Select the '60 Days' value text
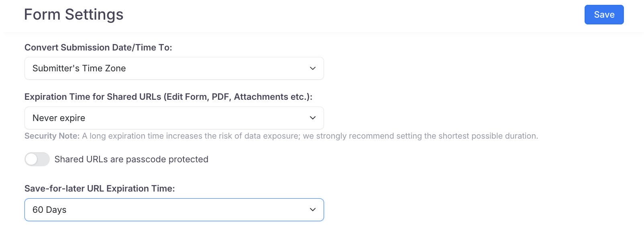Screen dimensions: 644x226 click(x=49, y=210)
